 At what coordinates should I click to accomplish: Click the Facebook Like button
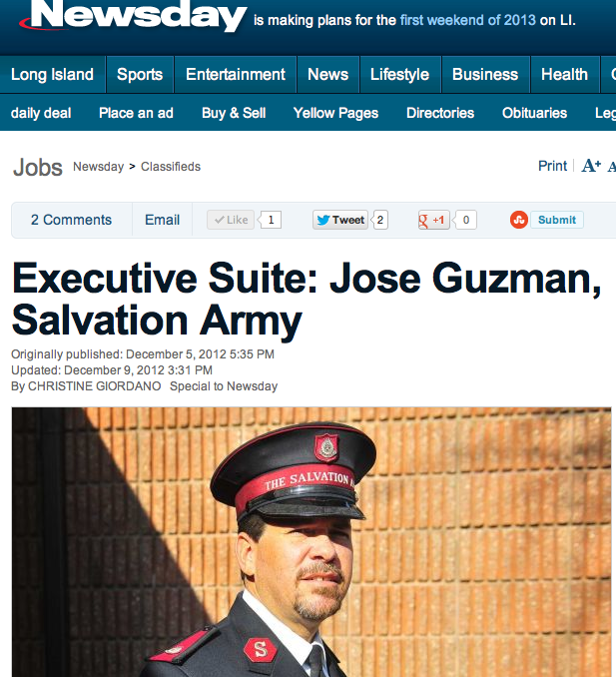tap(231, 220)
